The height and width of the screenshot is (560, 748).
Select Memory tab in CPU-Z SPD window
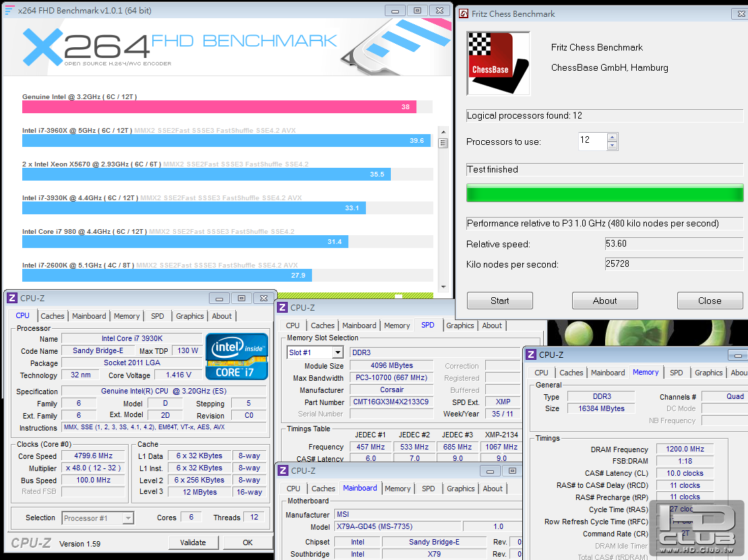point(397,325)
